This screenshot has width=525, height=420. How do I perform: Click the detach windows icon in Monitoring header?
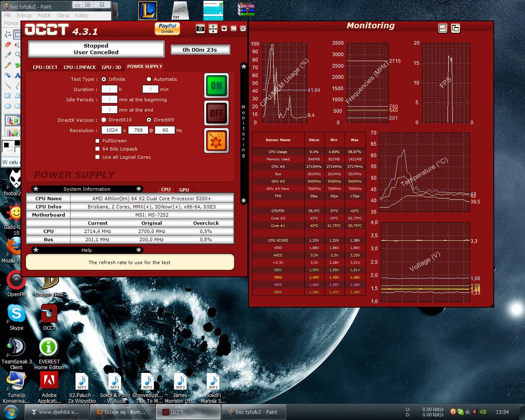455,28
